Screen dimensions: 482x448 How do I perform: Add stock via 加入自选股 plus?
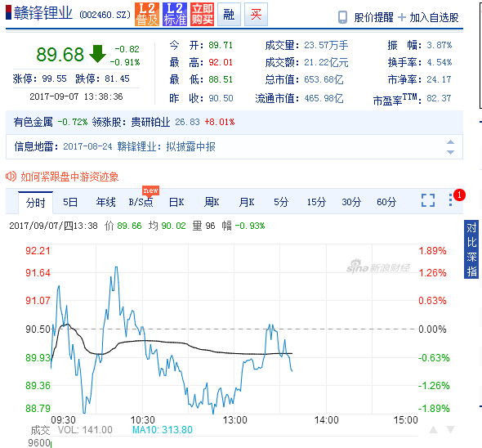401,17
